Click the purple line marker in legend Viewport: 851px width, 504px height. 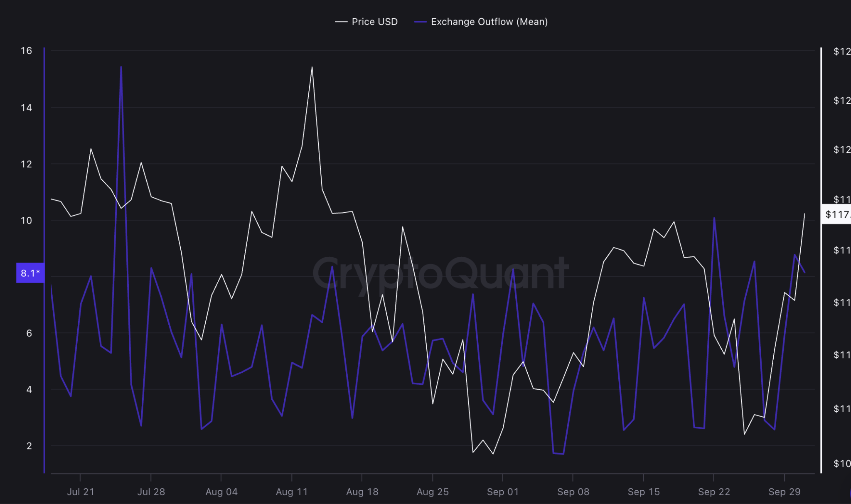coord(421,22)
